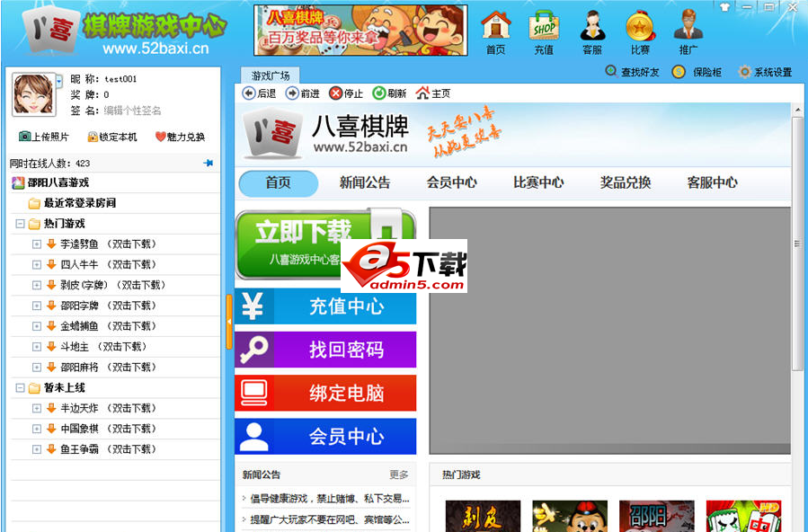Open the 比赛中心 navigation tab

click(538, 182)
